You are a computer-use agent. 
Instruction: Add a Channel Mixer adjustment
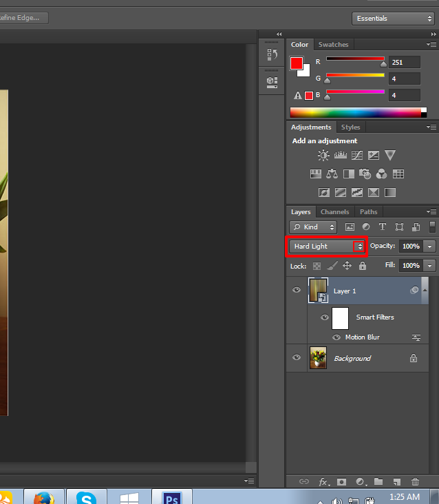(x=381, y=174)
